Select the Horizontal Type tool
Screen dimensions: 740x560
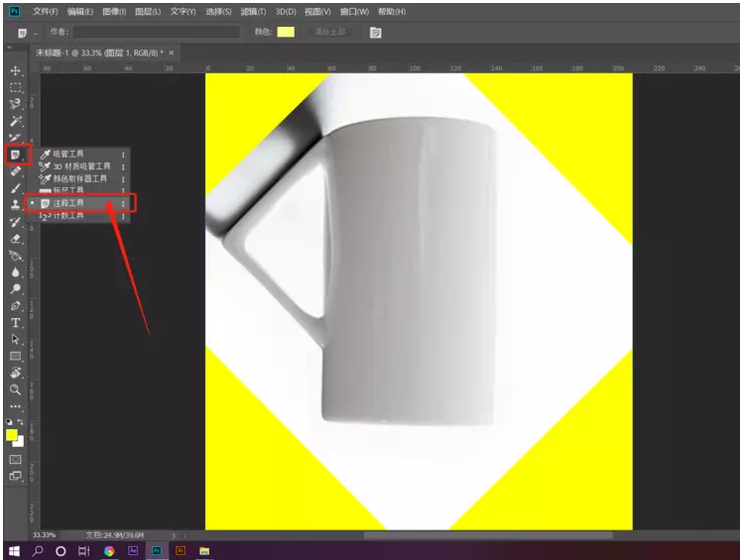tap(15, 323)
